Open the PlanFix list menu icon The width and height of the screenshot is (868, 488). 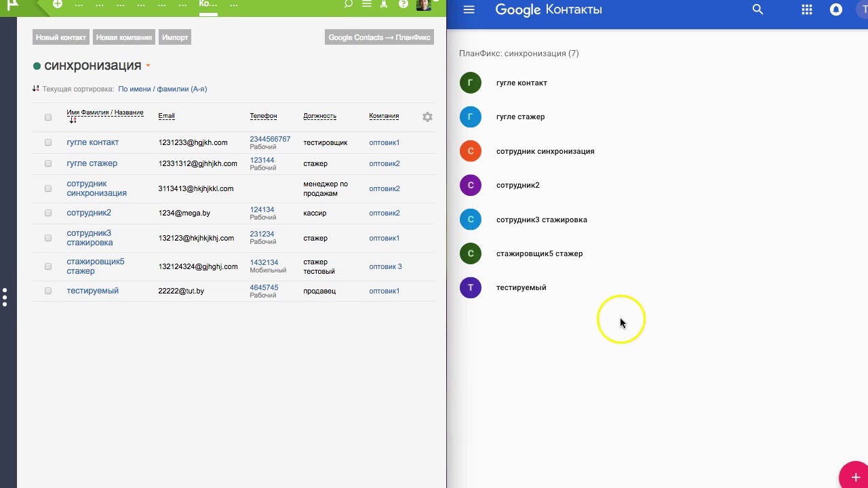pyautogui.click(x=367, y=4)
